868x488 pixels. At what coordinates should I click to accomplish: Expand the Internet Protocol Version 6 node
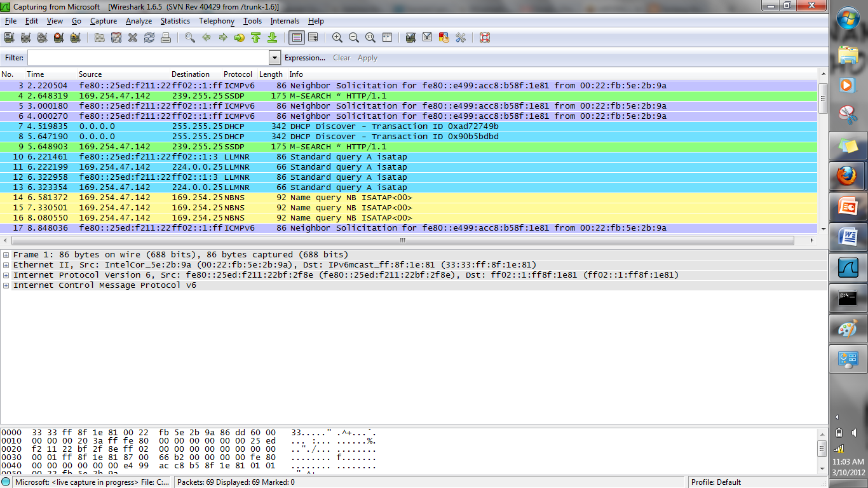[5, 274]
